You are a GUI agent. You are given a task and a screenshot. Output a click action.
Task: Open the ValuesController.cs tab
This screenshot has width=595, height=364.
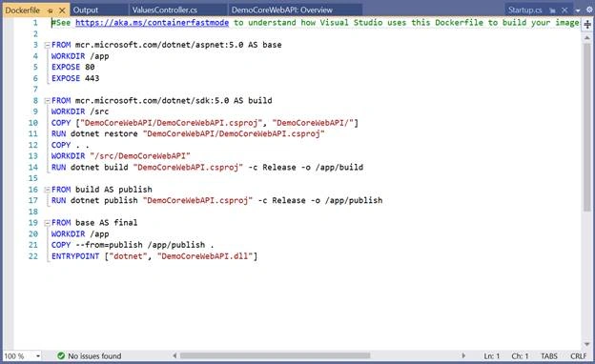[164, 10]
